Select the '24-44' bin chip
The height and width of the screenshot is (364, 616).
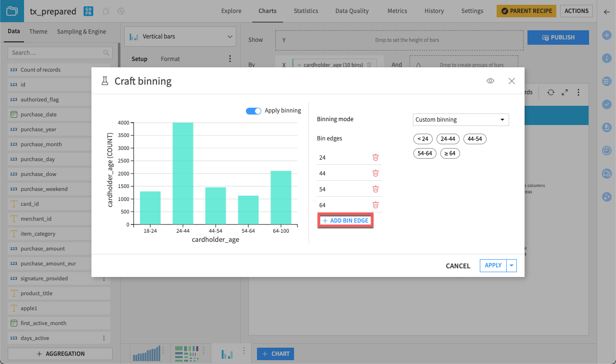pyautogui.click(x=448, y=139)
